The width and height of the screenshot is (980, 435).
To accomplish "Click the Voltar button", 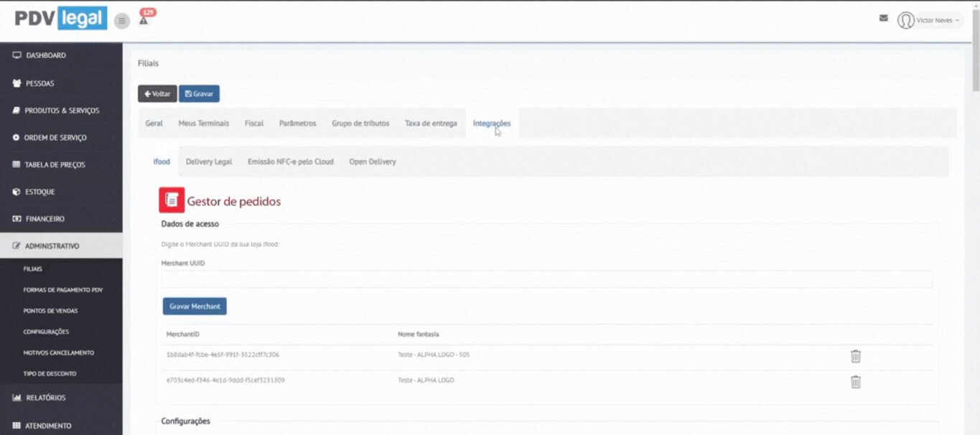I will (x=157, y=94).
